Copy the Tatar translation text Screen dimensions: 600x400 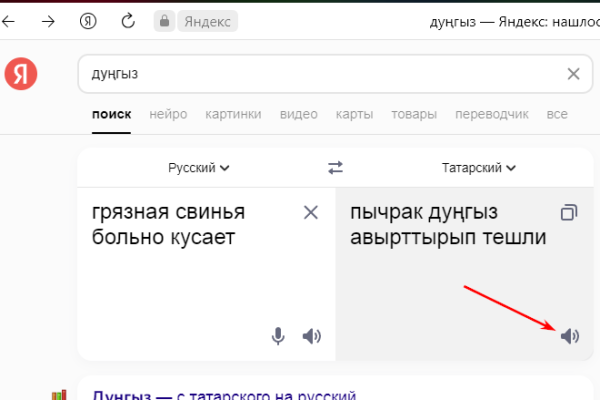pyautogui.click(x=569, y=212)
